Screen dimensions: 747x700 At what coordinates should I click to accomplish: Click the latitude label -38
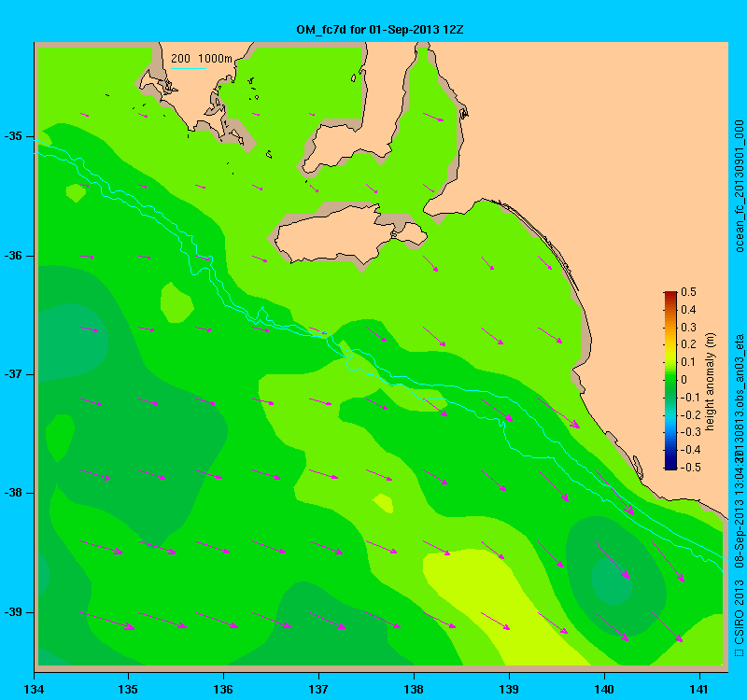[x=13, y=493]
